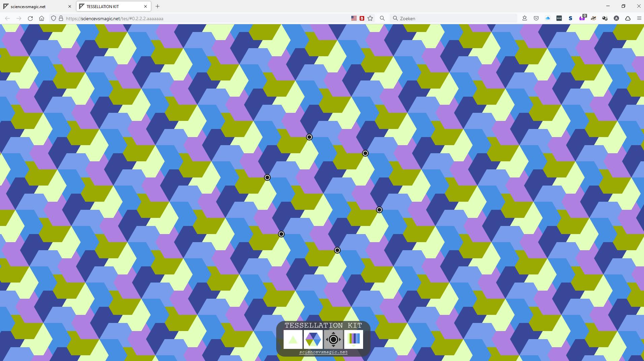Click the outlined cloud toolbar icon
The width and height of the screenshot is (644, 361).
tap(628, 19)
